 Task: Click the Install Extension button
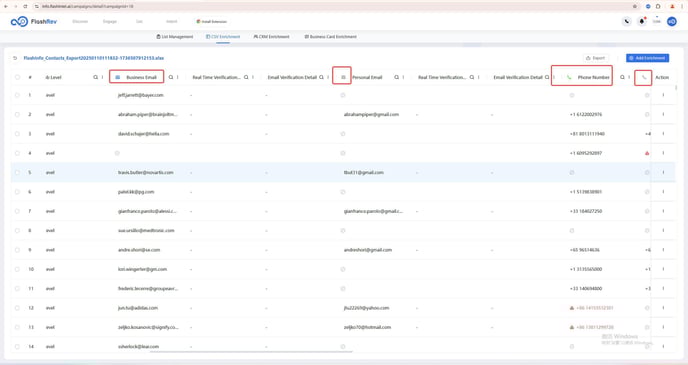(211, 21)
